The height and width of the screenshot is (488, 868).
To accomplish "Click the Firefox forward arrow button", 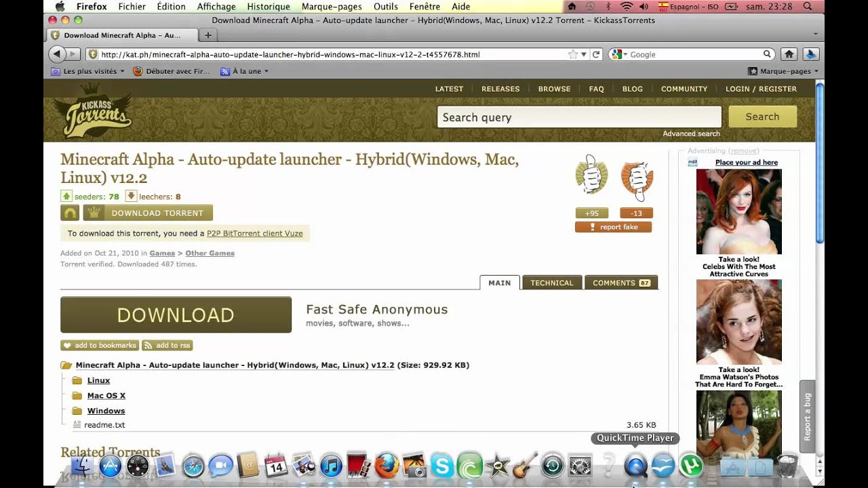I will click(73, 54).
